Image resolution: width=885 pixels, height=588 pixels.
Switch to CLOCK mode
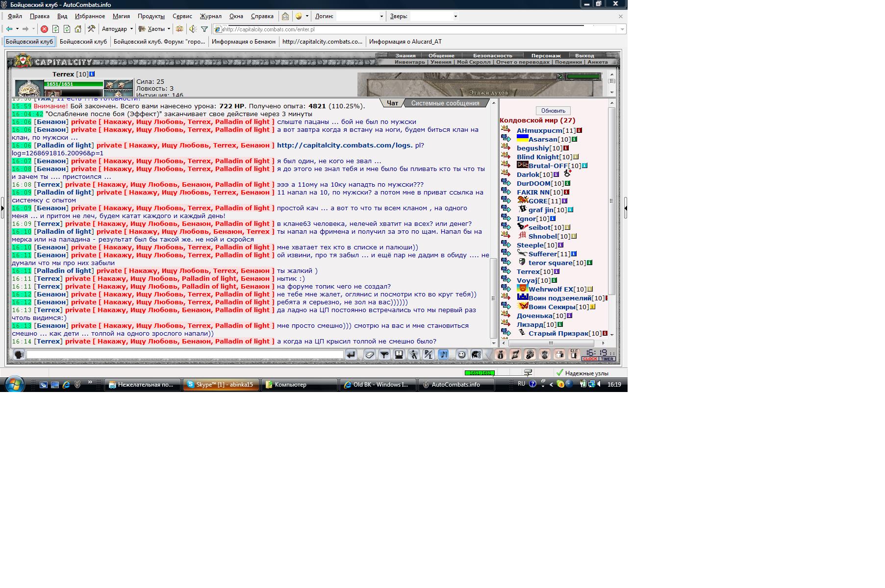pyautogui.click(x=590, y=359)
